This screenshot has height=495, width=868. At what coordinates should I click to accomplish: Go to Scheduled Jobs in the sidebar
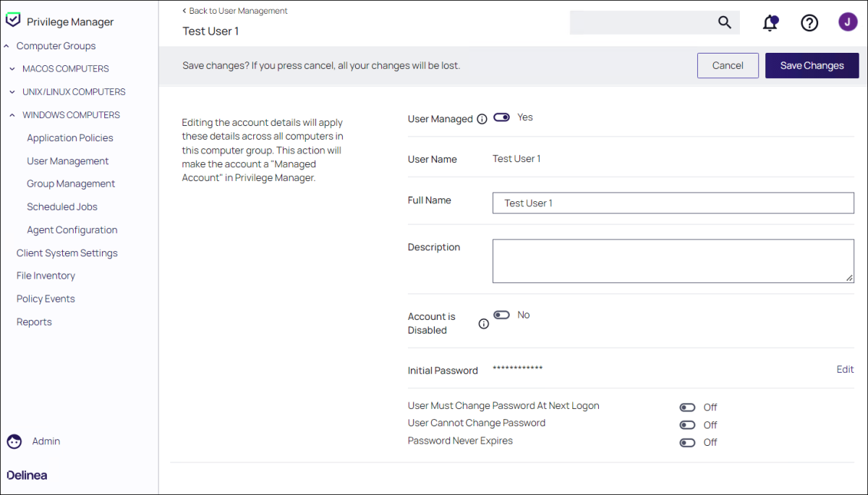click(x=62, y=207)
